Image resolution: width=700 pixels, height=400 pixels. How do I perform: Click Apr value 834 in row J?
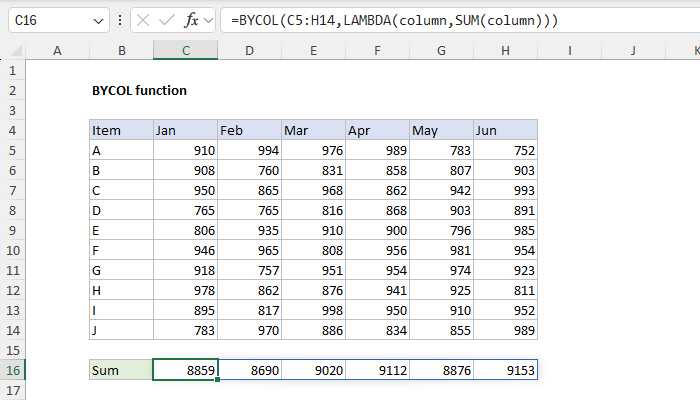pyautogui.click(x=377, y=330)
